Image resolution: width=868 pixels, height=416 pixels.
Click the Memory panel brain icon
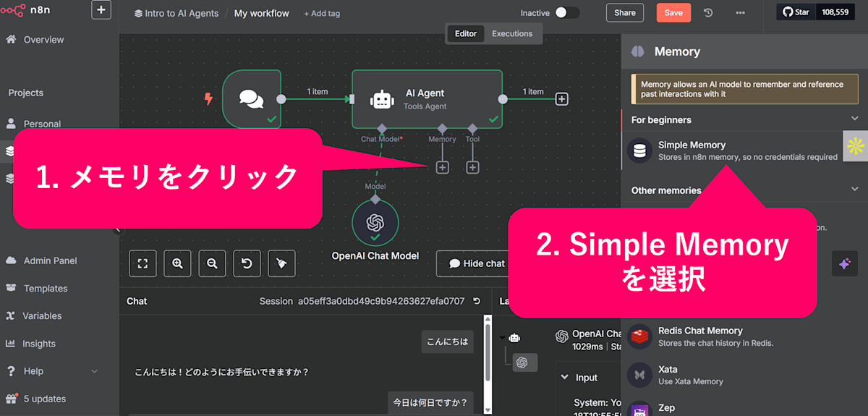pyautogui.click(x=637, y=51)
